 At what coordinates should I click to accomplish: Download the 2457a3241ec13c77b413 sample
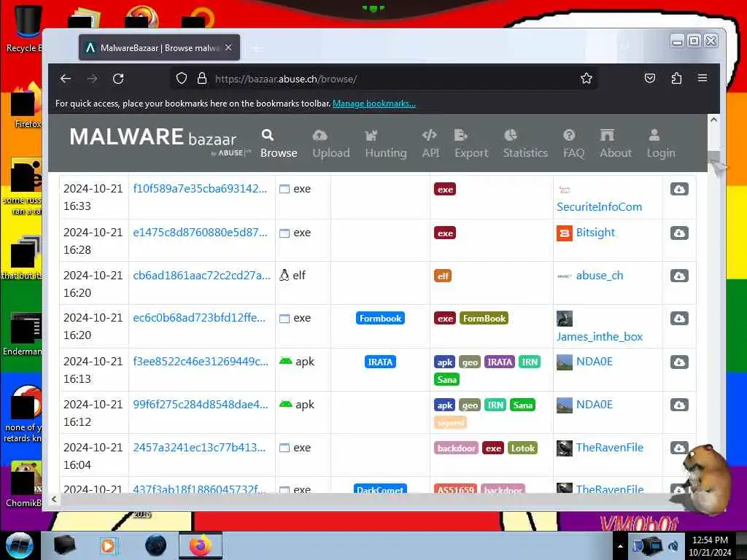click(x=679, y=448)
